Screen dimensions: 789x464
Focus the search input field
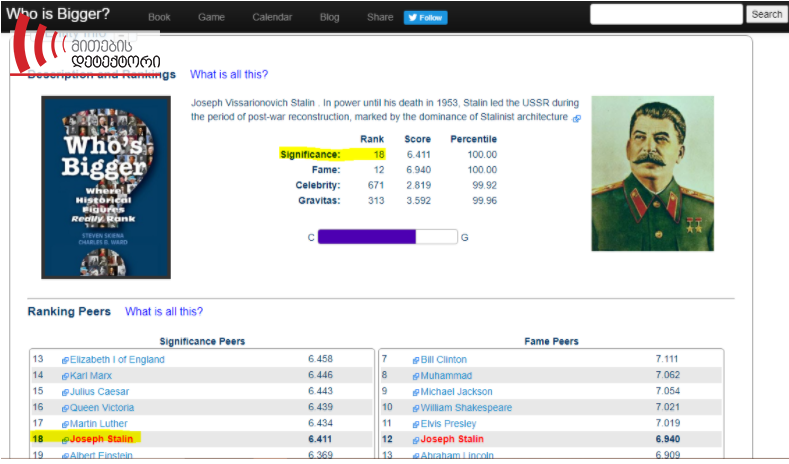pos(666,14)
